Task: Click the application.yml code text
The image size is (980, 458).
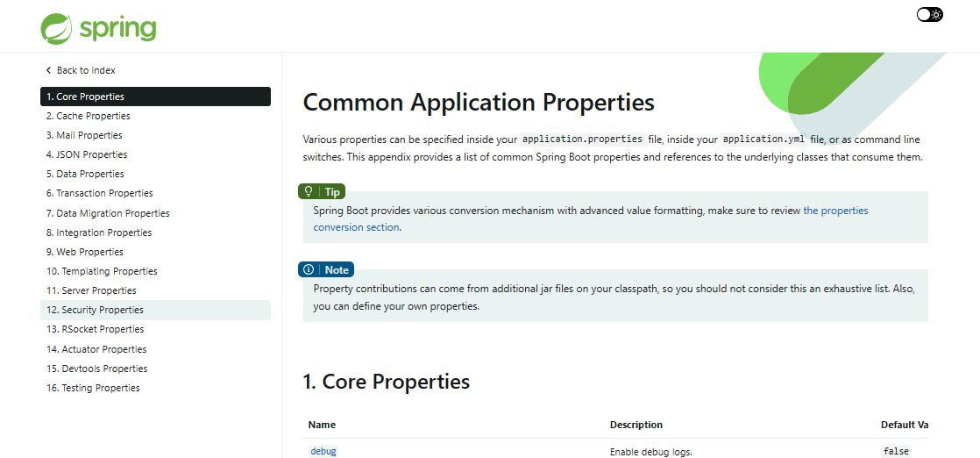Action: coord(763,139)
